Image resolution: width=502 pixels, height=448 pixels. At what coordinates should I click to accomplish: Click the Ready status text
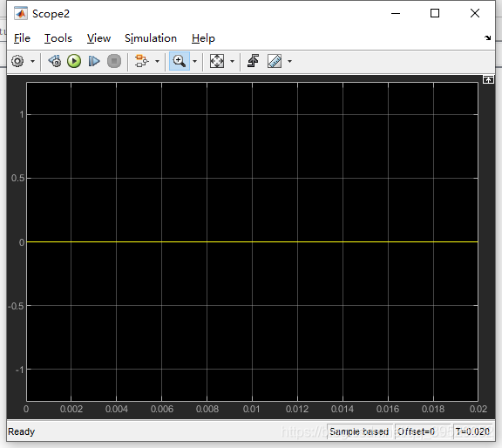coord(21,431)
